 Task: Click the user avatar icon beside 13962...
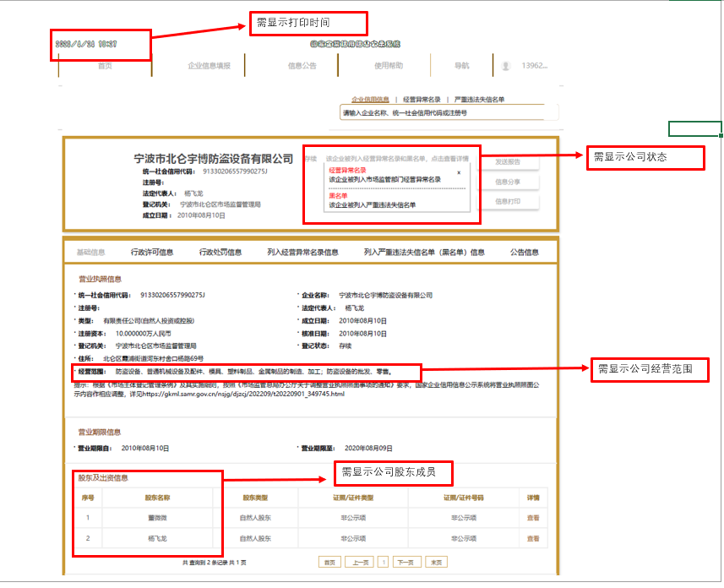[x=506, y=66]
